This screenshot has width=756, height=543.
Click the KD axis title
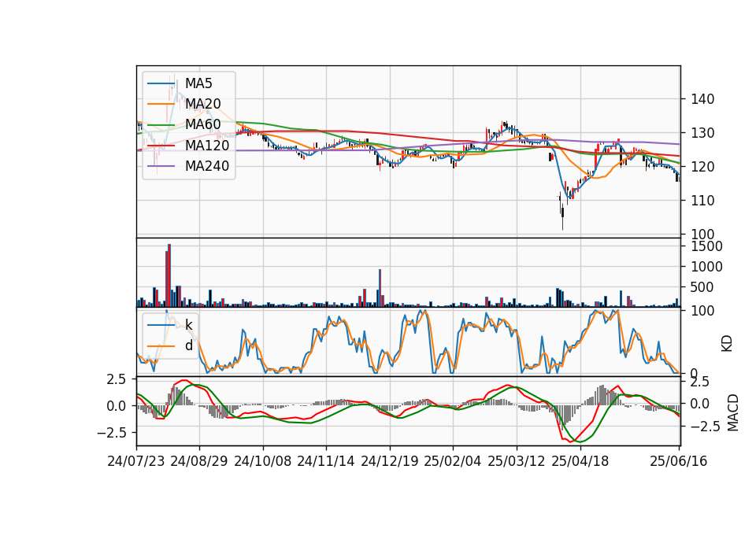pos(727,344)
